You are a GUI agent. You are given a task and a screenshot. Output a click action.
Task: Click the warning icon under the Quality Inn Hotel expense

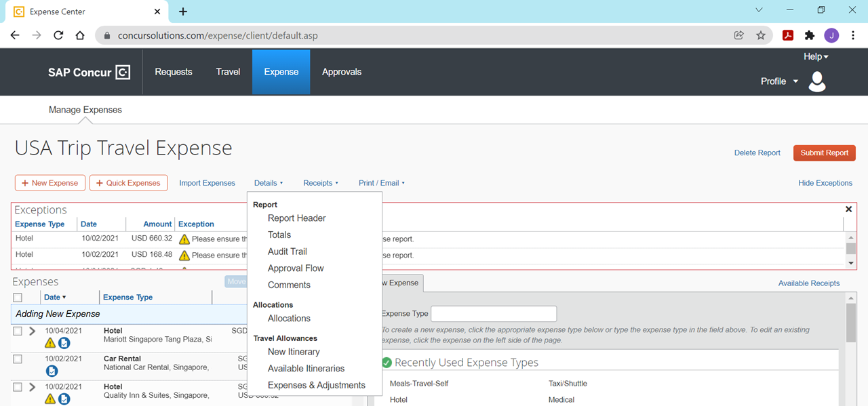[x=50, y=399]
